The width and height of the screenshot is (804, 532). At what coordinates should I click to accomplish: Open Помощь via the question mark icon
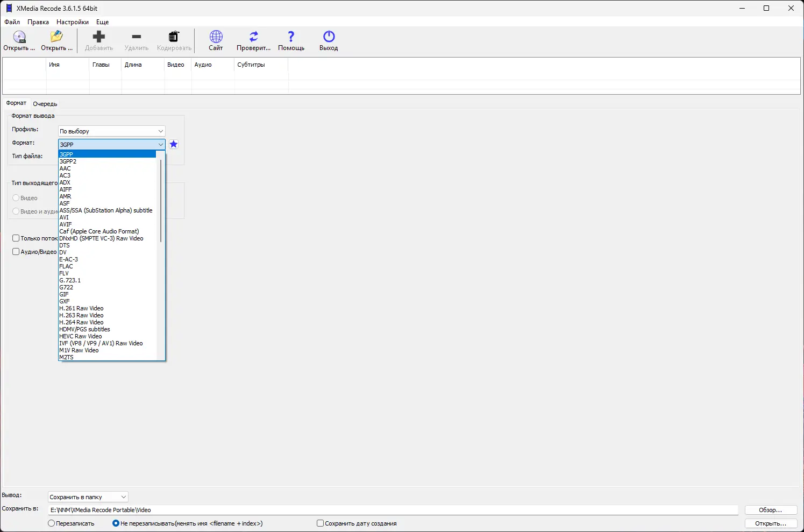(x=290, y=36)
